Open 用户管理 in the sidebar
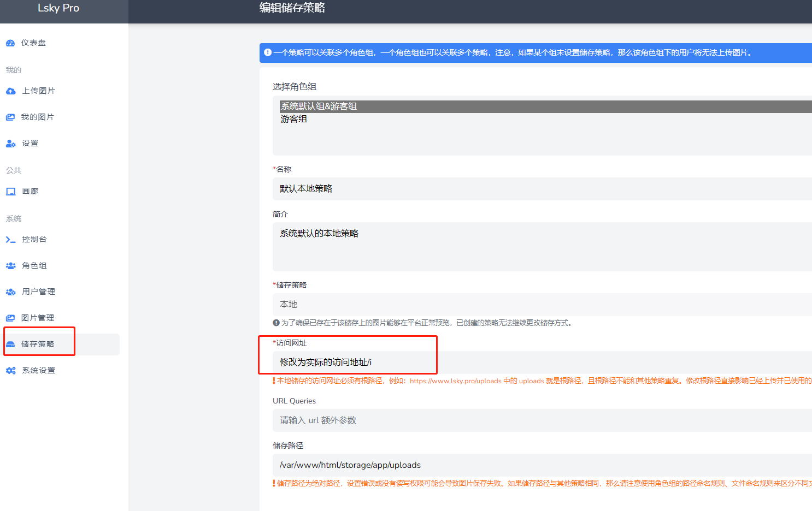This screenshot has width=812, height=511. (38, 292)
